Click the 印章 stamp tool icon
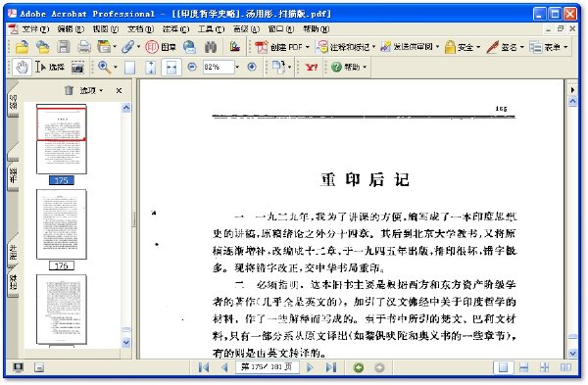The image size is (588, 385). point(161,47)
